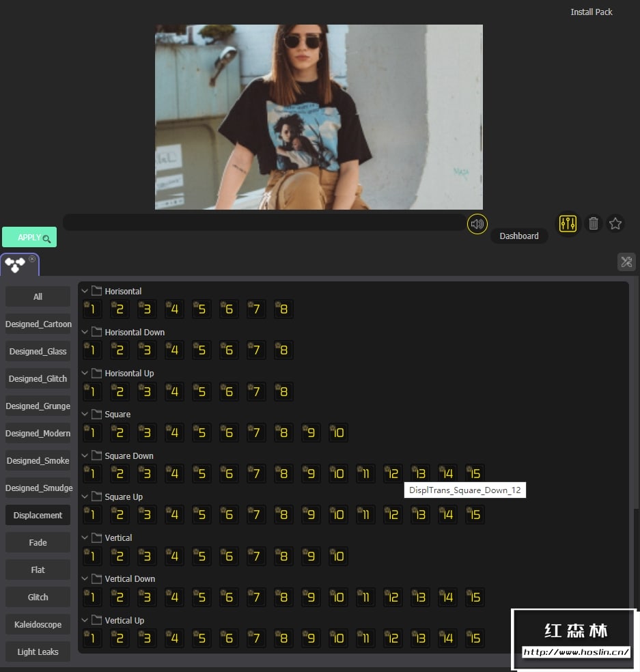The height and width of the screenshot is (672, 640).
Task: Toggle the preview sound speaker icon
Action: 477,224
